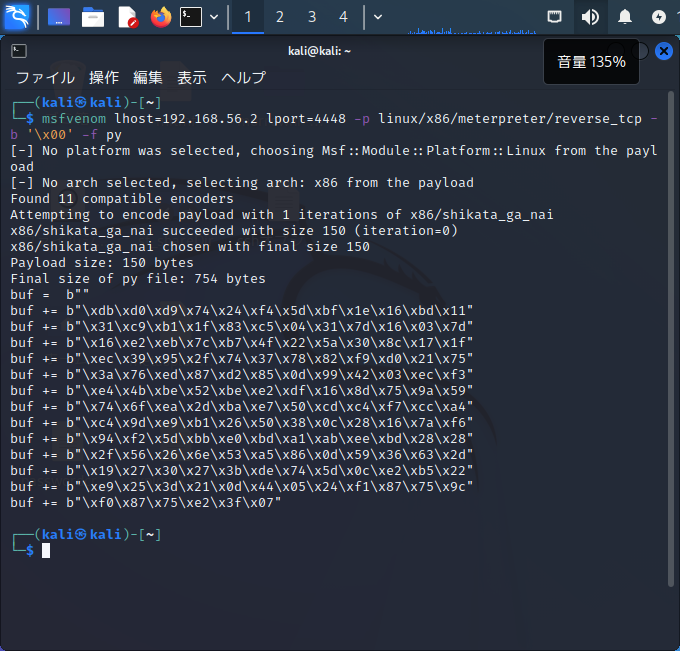Launch the text editor from panel
The image size is (680, 651).
pyautogui.click(x=128, y=17)
